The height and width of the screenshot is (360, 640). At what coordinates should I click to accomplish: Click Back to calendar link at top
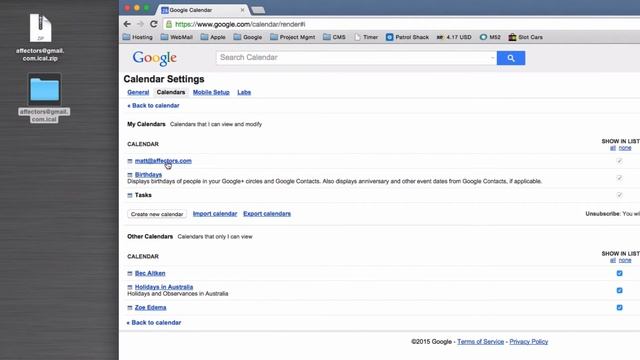153,106
